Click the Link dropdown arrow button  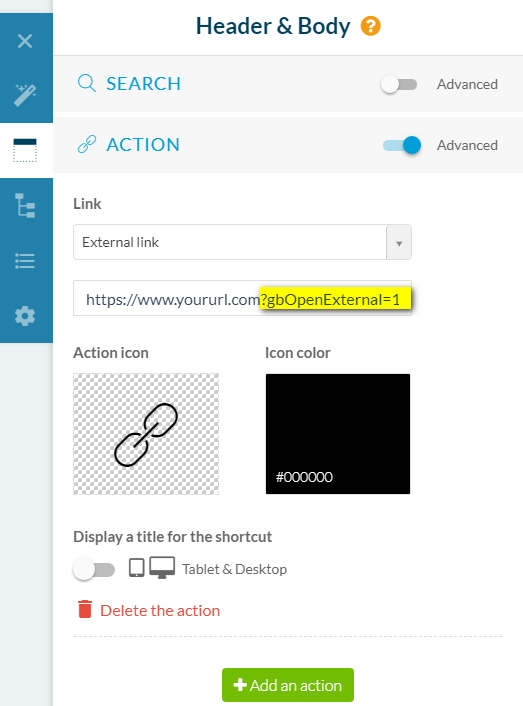(399, 243)
